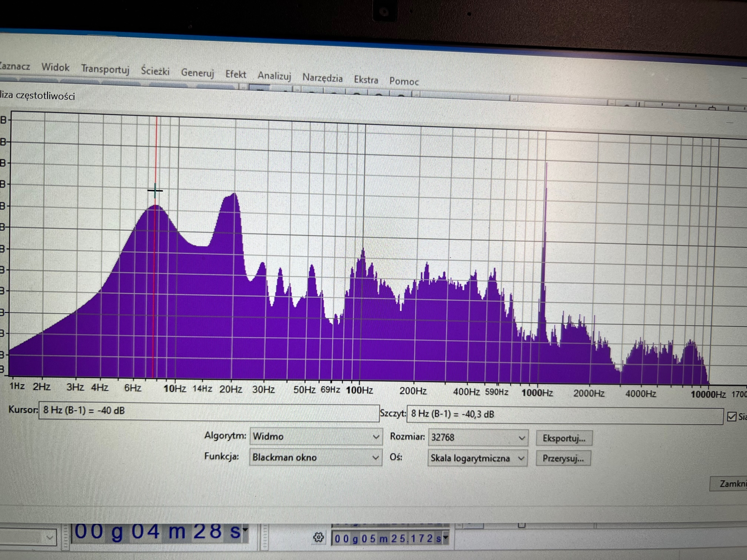
Task: Open the Narzędzia menu
Action: [x=322, y=78]
